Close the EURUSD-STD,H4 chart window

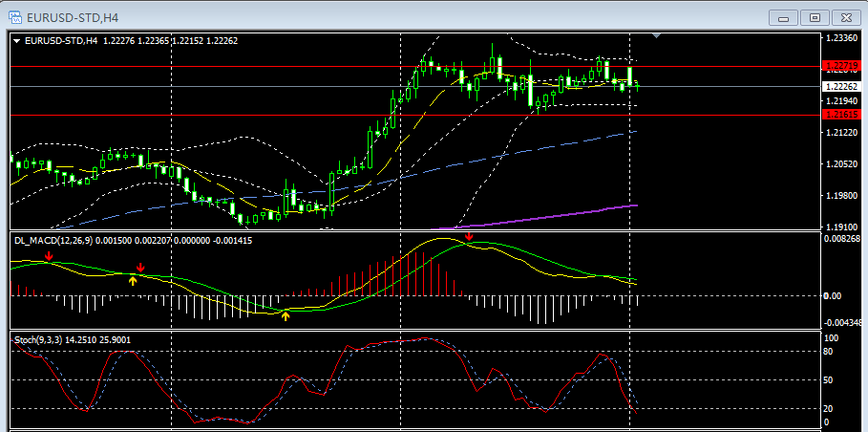[845, 17]
